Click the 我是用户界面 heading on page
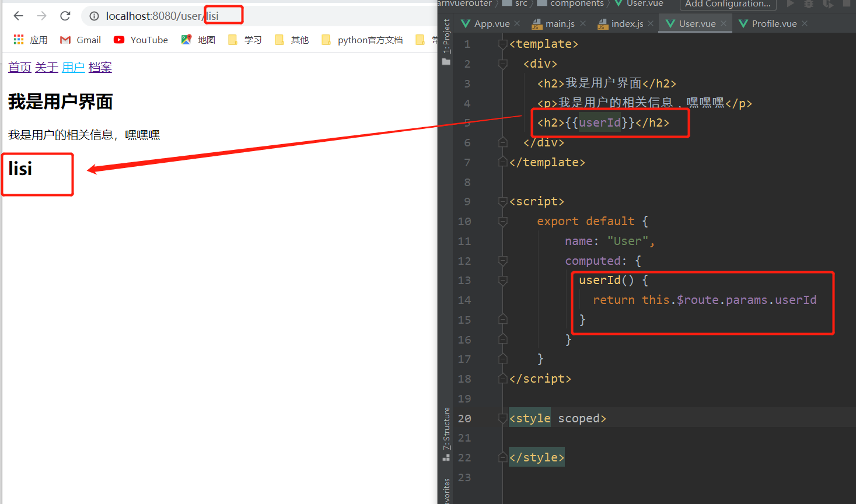This screenshot has width=856, height=504. pos(61,101)
